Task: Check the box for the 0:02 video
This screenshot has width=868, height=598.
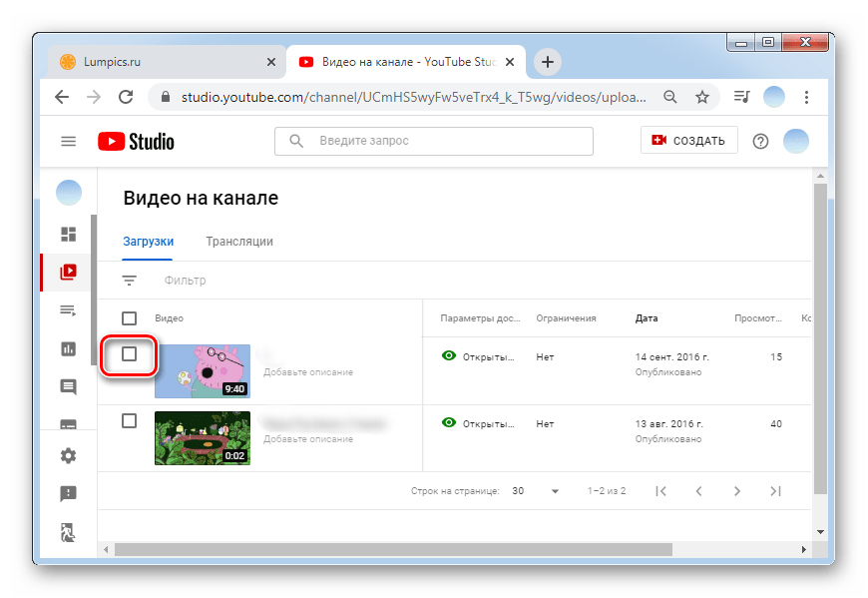Action: (x=129, y=421)
